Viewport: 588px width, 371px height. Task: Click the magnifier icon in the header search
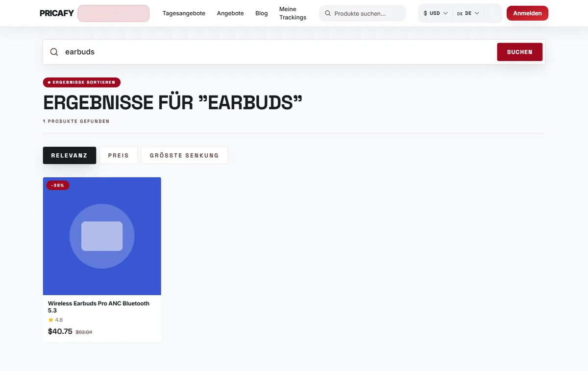tap(328, 14)
